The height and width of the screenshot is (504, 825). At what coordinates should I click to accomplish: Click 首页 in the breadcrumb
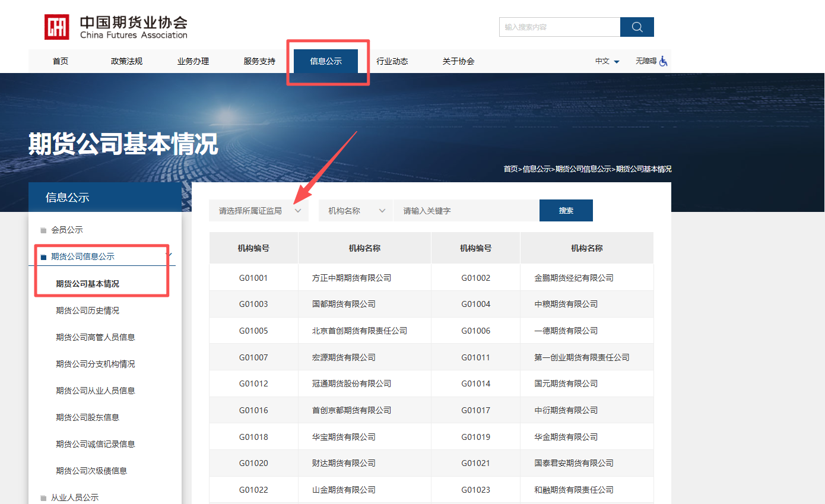511,169
